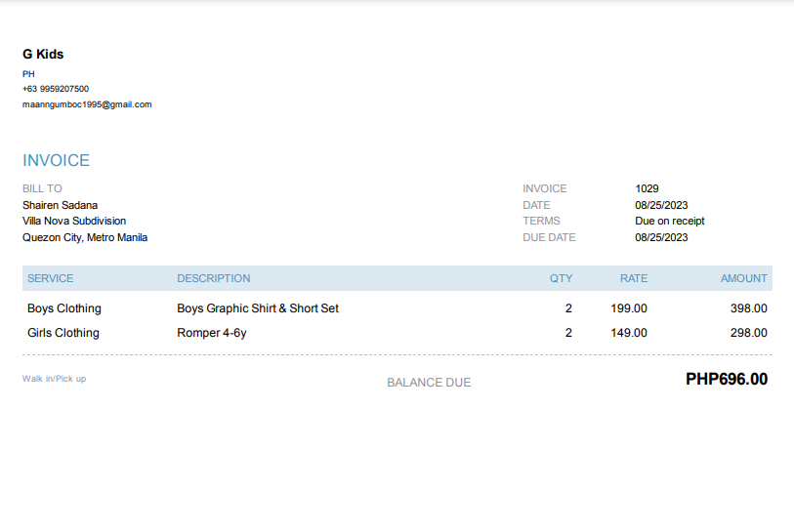This screenshot has height=532, width=794.
Task: Select the customer name Shairen Sadana
Action: 60,205
